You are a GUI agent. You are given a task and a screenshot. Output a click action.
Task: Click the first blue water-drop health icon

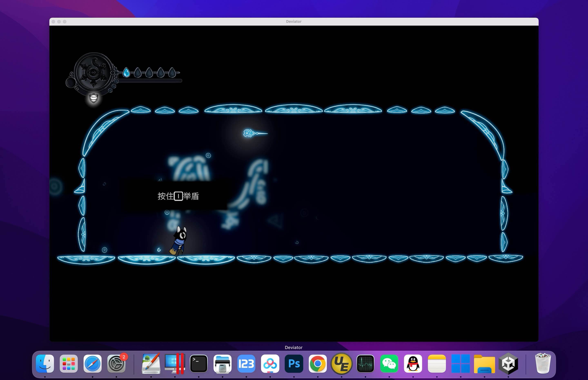(x=126, y=72)
